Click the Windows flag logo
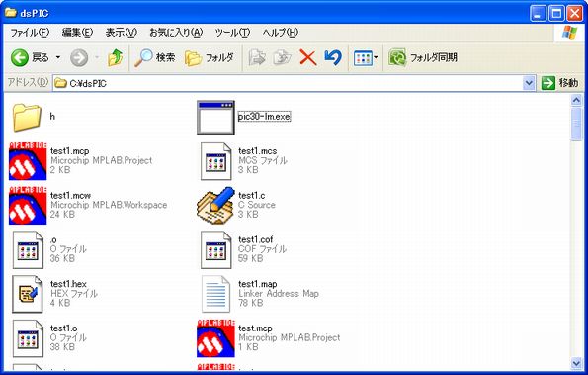 pos(569,33)
